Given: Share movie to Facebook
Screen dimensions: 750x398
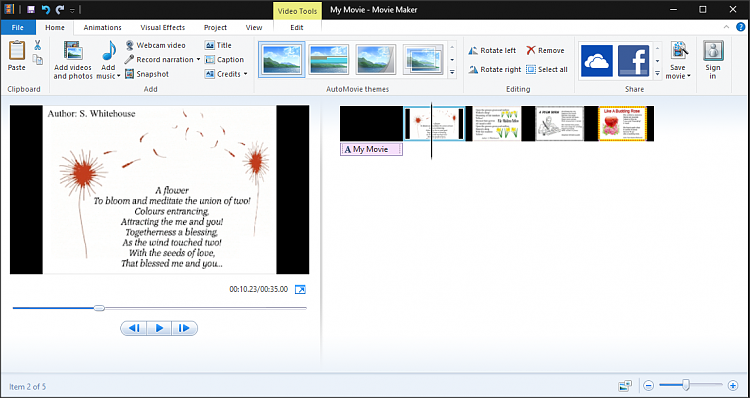Looking at the screenshot, I should tap(633, 61).
